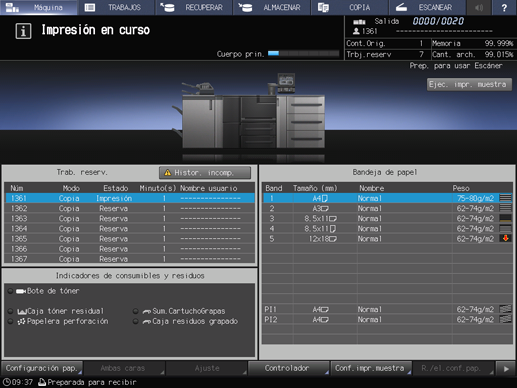This screenshot has height=388, width=517.
Task: Open the RECUPERAR tab
Action: pyautogui.click(x=194, y=7)
